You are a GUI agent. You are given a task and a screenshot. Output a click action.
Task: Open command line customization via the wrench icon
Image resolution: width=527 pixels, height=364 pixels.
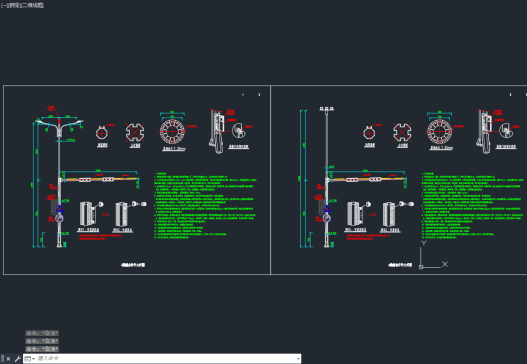pos(17,359)
